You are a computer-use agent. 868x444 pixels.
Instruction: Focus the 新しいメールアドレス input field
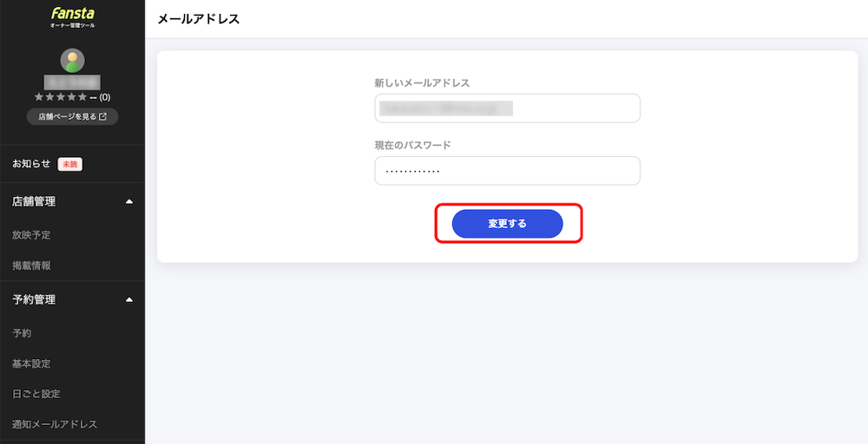pyautogui.click(x=508, y=108)
